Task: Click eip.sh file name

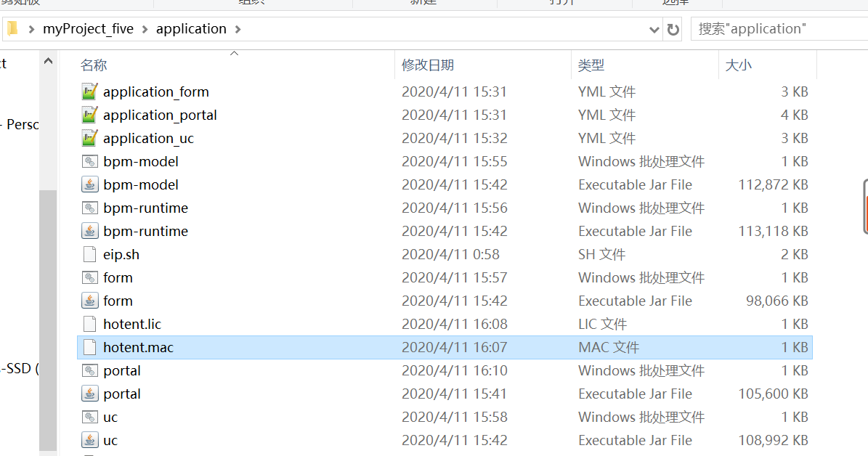Action: point(121,255)
